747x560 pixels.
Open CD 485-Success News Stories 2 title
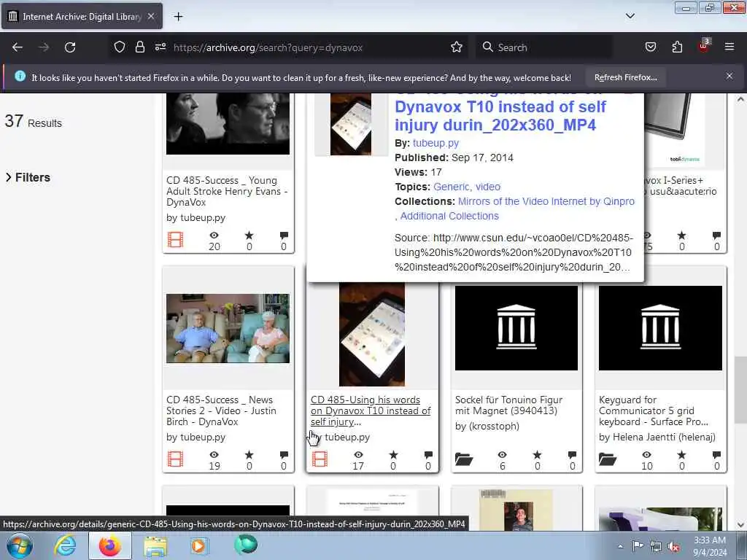pyautogui.click(x=222, y=411)
